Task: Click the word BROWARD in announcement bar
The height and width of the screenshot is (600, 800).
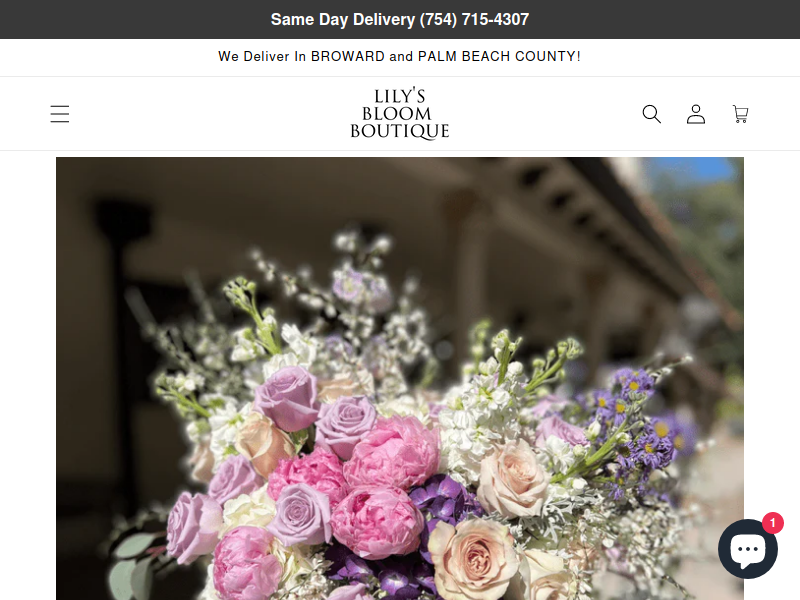Action: pos(347,56)
